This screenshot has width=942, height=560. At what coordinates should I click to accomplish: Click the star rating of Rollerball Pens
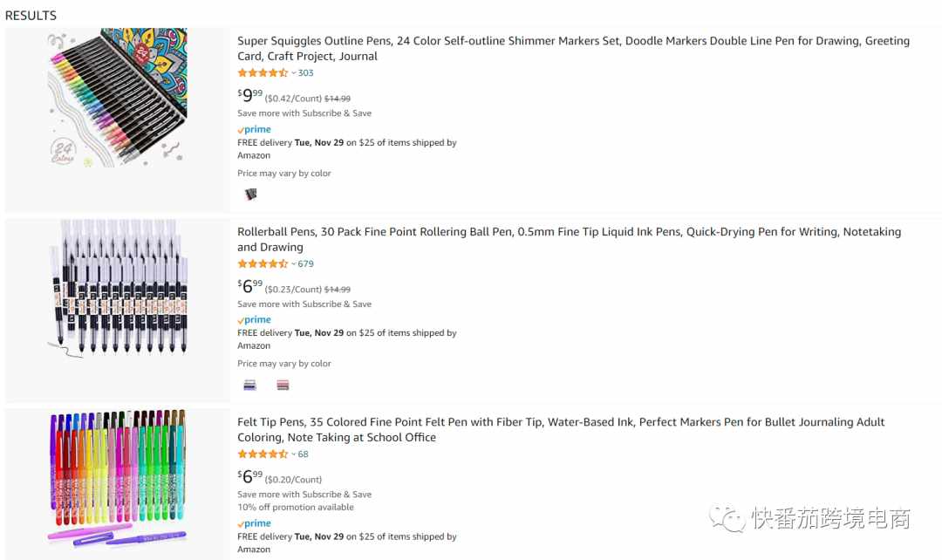(263, 263)
